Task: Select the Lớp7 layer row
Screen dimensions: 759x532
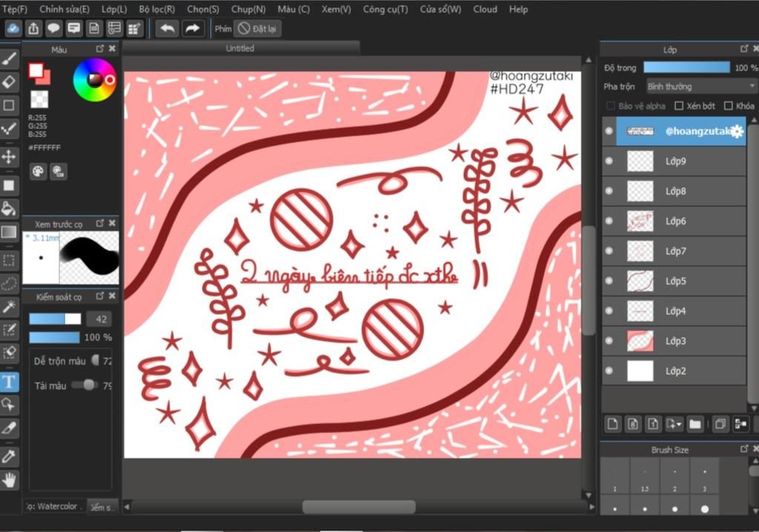Action: (674, 250)
